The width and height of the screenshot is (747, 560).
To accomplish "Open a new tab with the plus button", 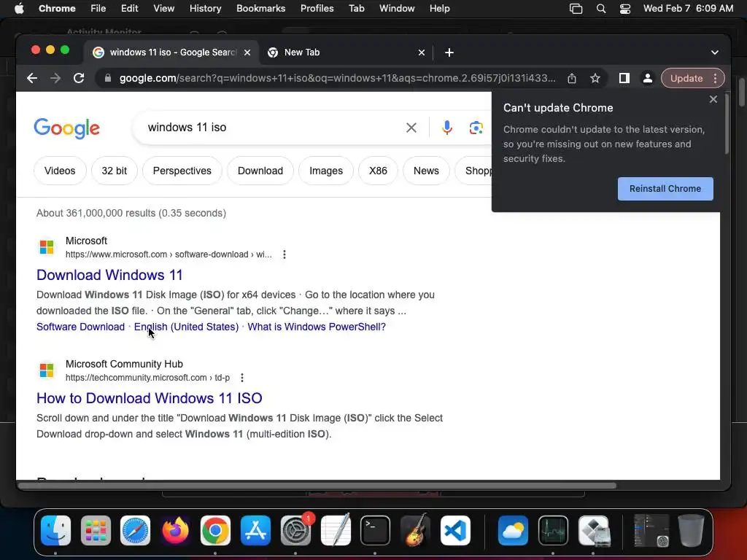I will [x=449, y=52].
